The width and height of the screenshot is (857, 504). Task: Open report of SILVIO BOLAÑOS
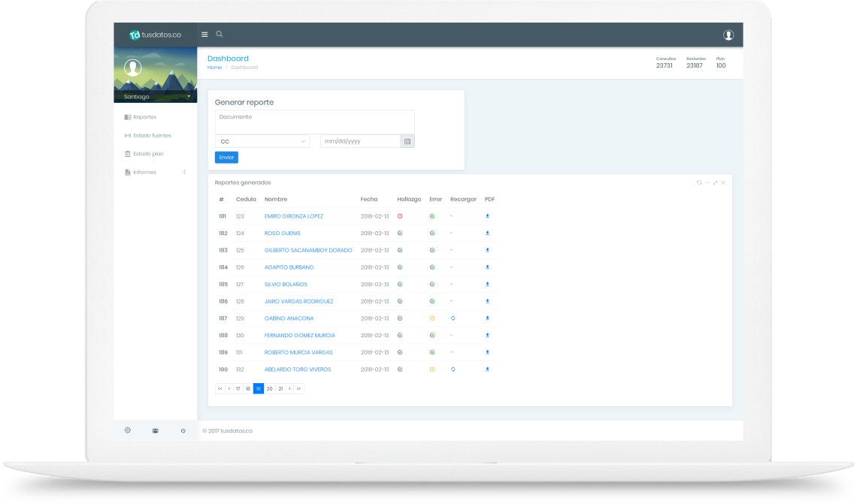286,284
